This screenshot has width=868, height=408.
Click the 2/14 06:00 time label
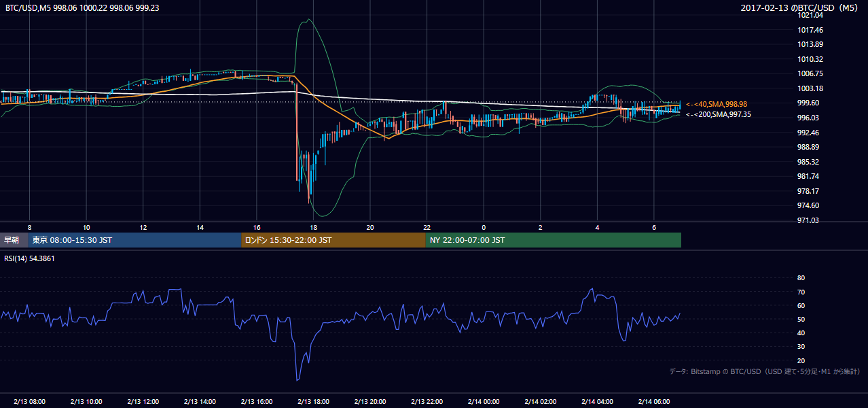tap(654, 401)
